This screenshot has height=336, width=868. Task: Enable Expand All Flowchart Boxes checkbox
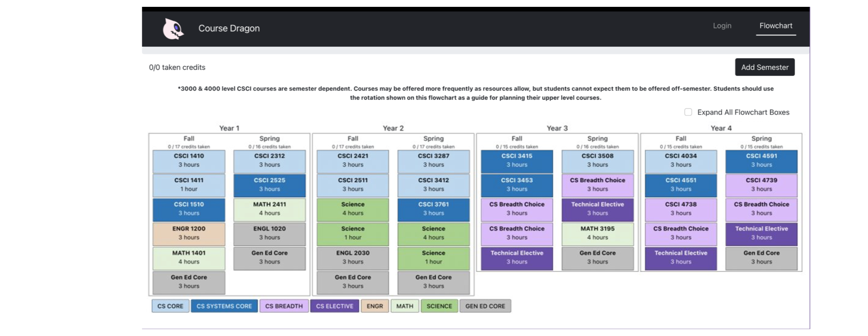(688, 112)
